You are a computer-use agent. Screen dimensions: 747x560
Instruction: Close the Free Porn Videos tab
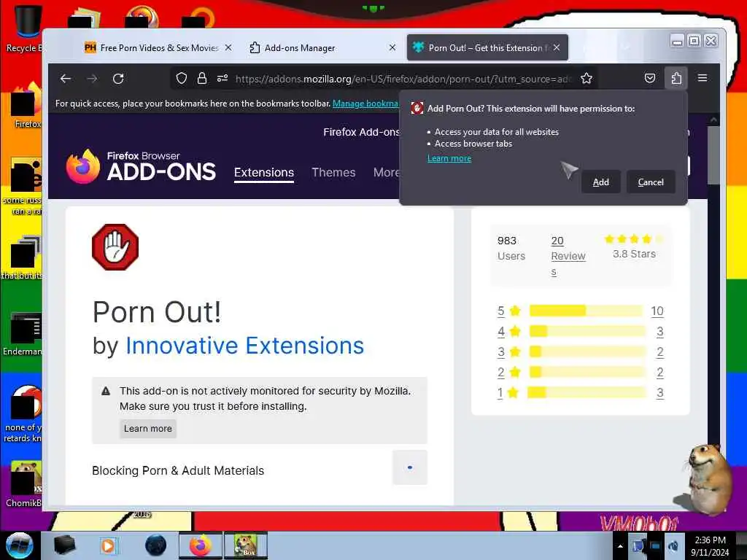click(x=228, y=47)
